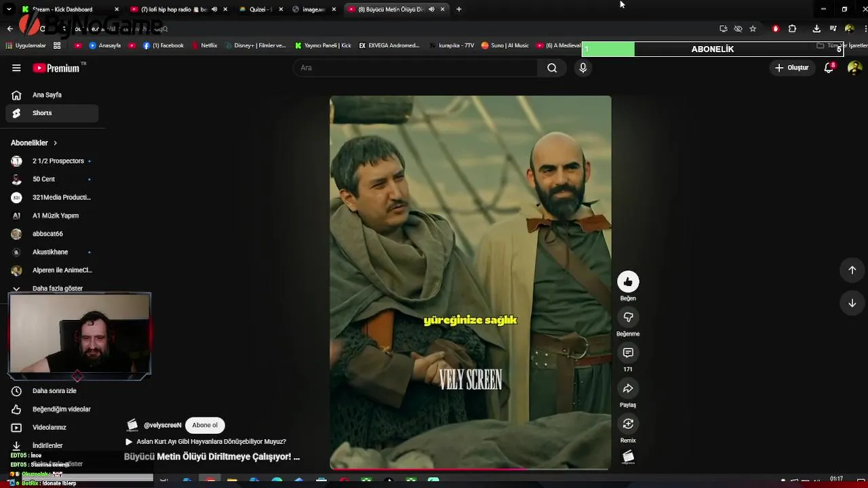Focus the Ara search field
This screenshot has height=488, width=868.
coord(416,68)
